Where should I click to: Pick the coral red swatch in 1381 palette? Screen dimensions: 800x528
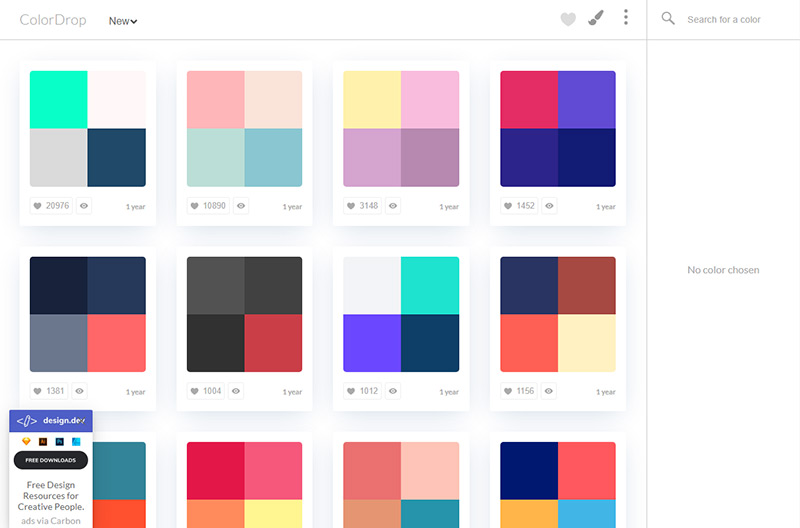coord(116,343)
